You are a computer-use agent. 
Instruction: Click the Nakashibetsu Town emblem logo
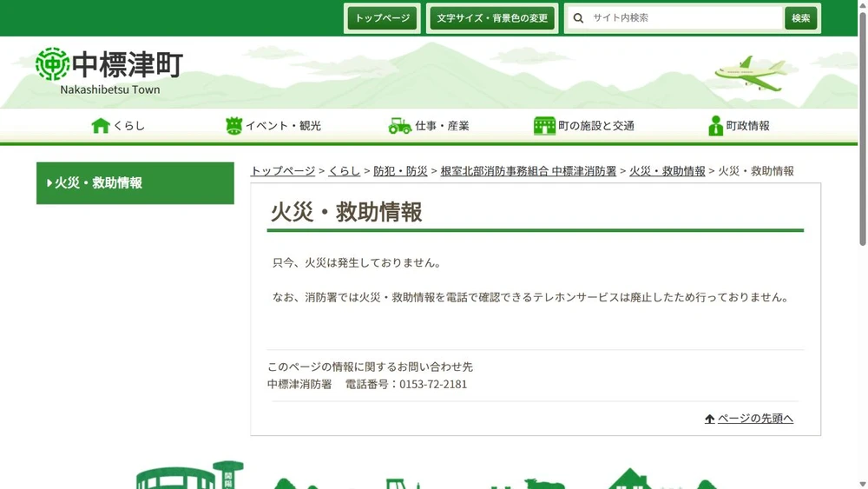pos(53,63)
